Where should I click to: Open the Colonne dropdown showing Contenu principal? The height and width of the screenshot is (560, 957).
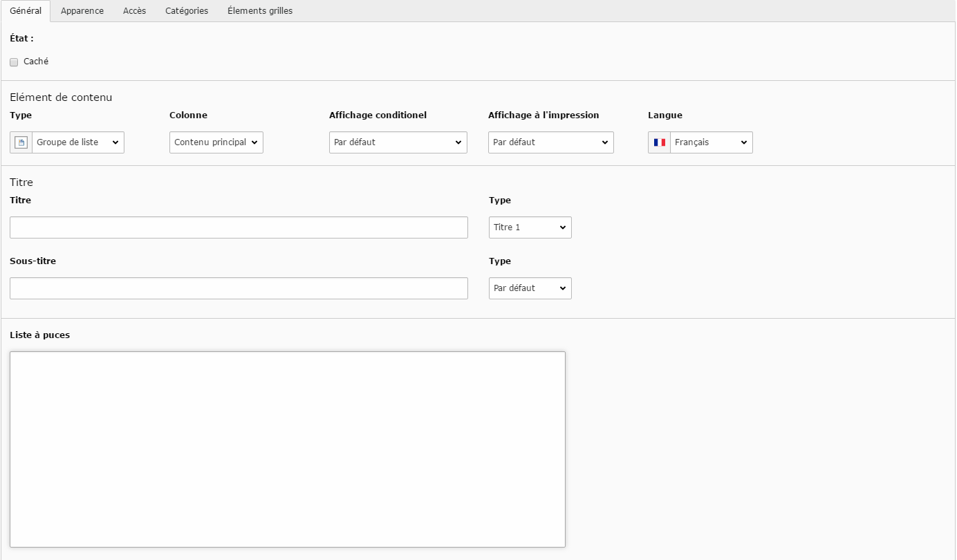216,142
